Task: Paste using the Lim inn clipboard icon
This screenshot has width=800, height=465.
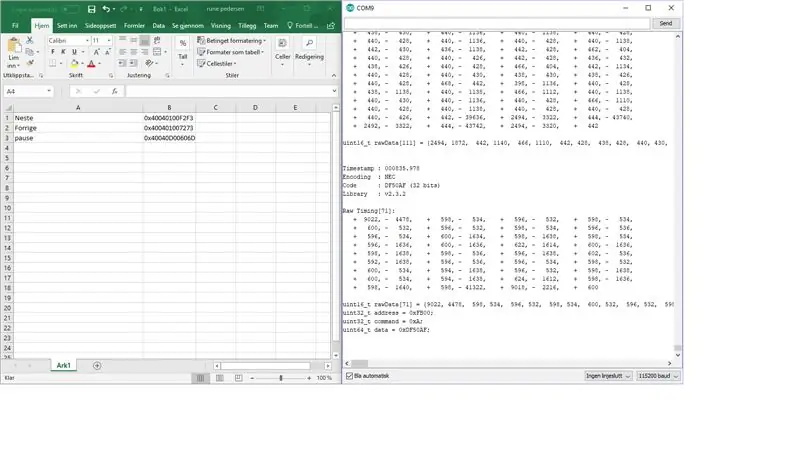Action: pyautogui.click(x=13, y=45)
